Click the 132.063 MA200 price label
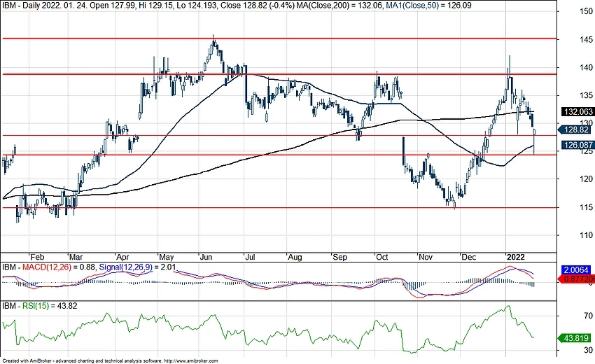 pos(578,111)
